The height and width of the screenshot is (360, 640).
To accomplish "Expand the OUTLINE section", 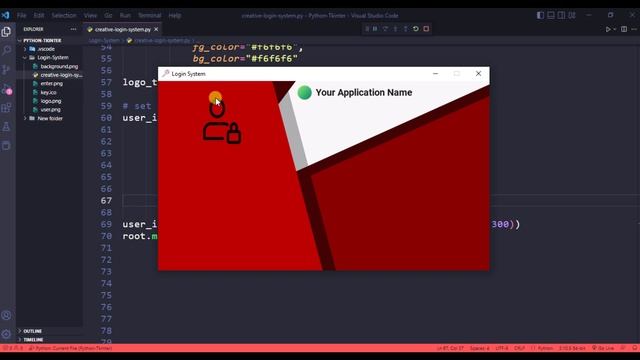I will coord(33,331).
